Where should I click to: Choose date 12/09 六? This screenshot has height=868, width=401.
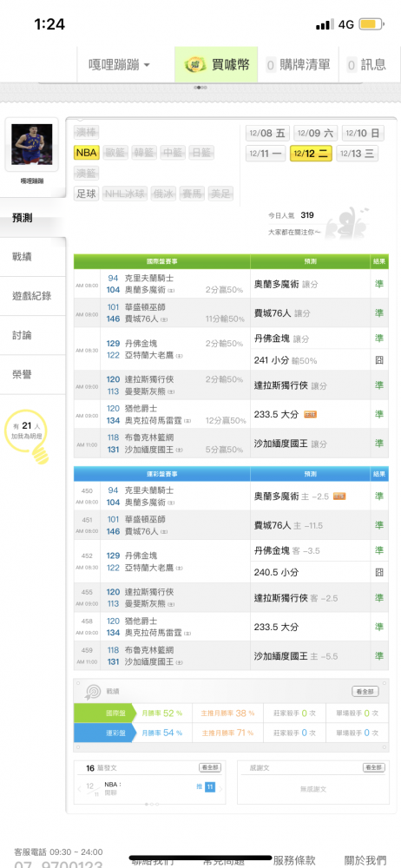click(x=315, y=133)
